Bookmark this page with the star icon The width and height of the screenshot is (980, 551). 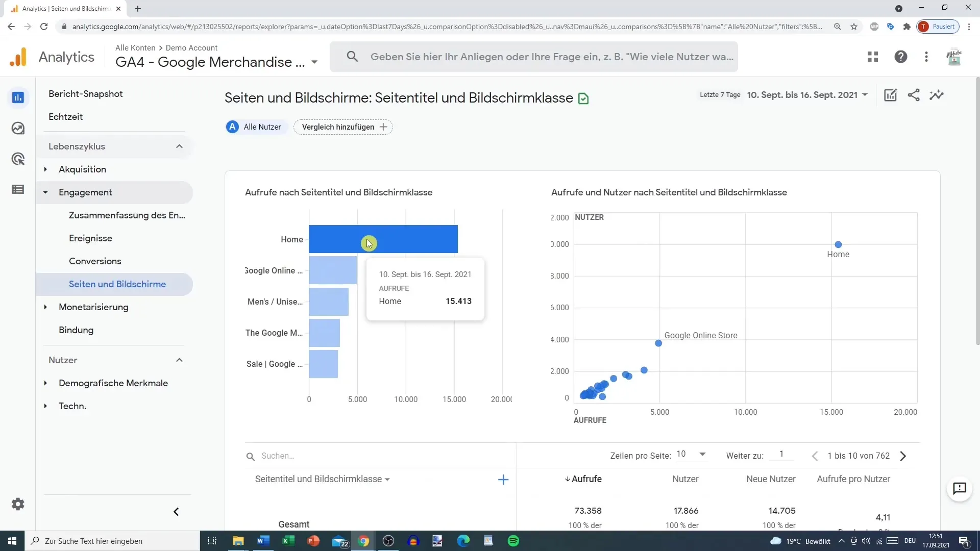(854, 27)
